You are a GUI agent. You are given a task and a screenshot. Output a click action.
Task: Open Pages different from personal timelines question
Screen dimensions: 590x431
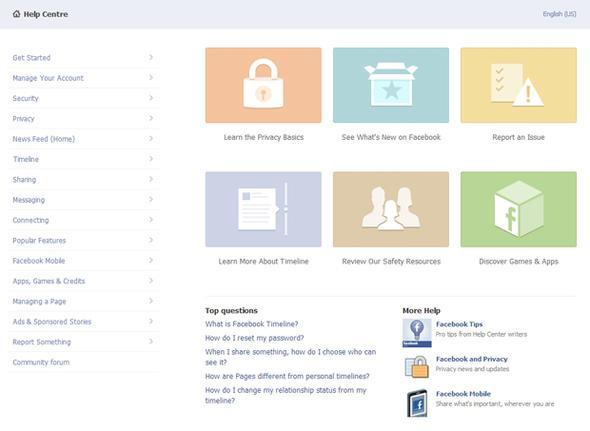(x=287, y=376)
